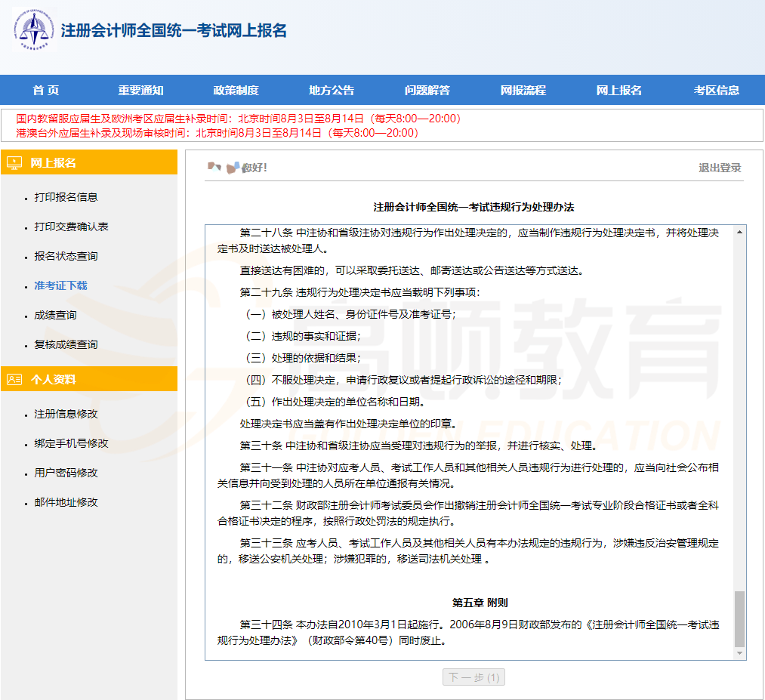Open 问题解答 from the navigation bar

point(427,91)
